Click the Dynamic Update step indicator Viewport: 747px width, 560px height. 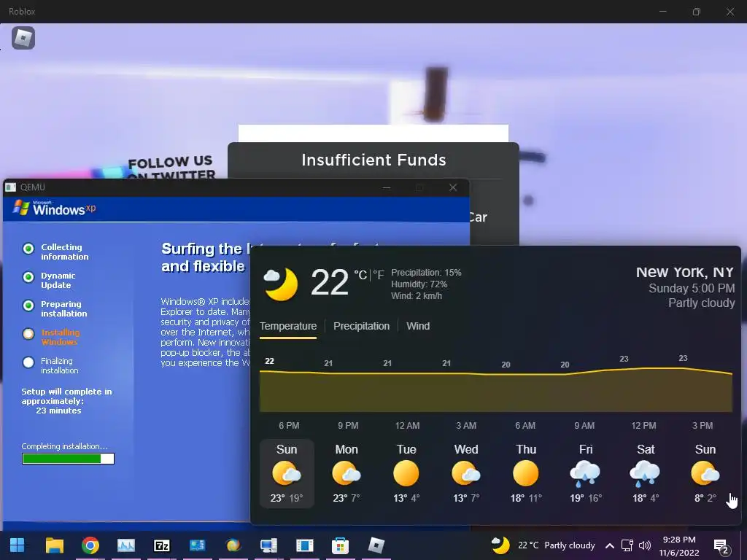click(x=28, y=277)
